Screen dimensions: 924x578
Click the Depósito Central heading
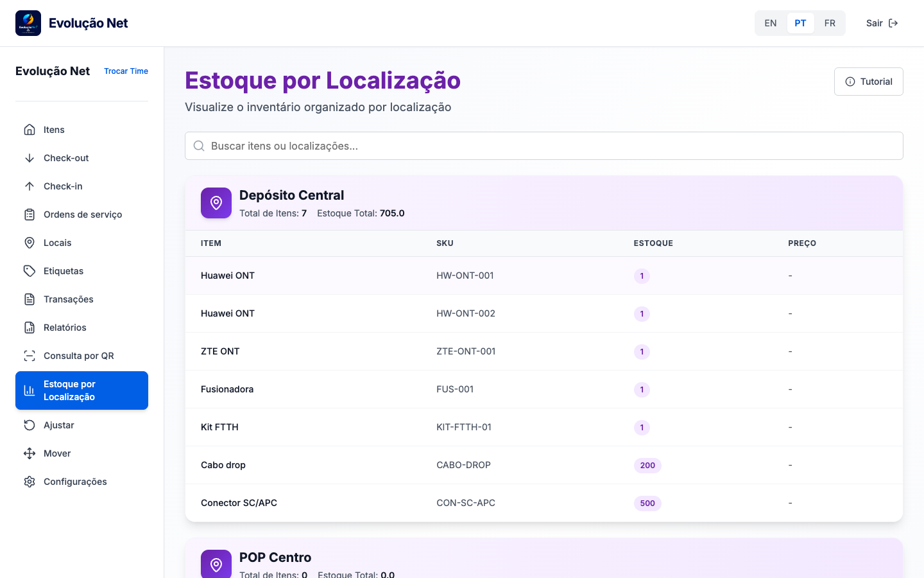pos(291,195)
